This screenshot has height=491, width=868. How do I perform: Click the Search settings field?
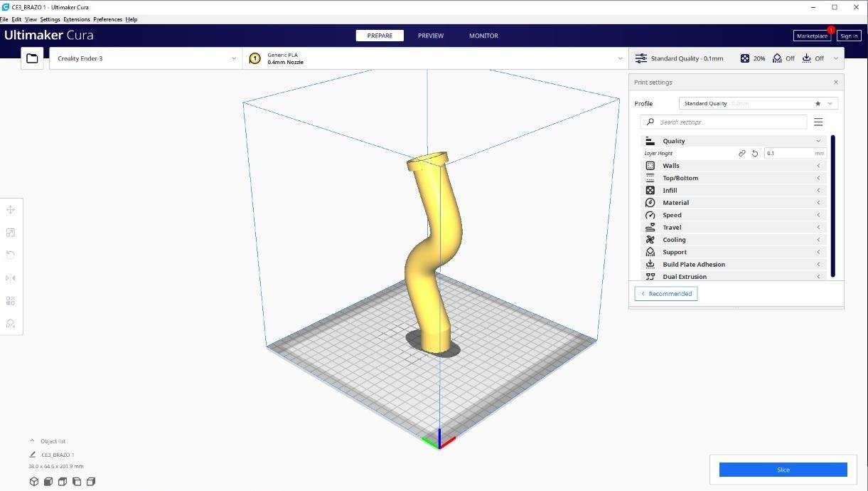[724, 122]
